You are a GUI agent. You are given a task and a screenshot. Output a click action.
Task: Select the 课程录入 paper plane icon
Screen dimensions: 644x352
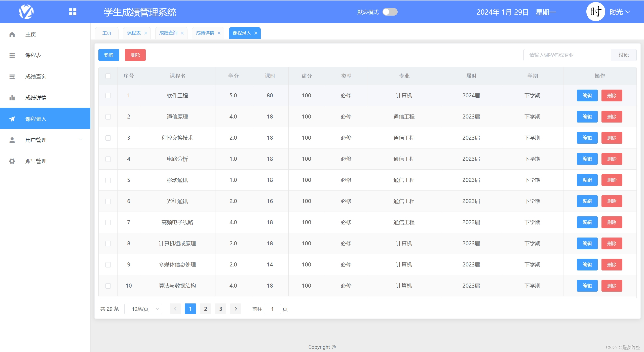(x=12, y=119)
